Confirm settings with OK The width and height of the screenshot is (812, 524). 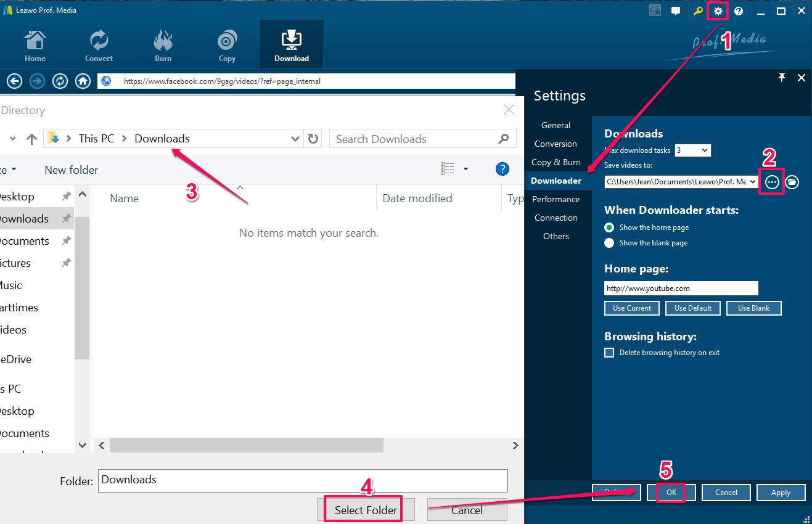point(671,493)
